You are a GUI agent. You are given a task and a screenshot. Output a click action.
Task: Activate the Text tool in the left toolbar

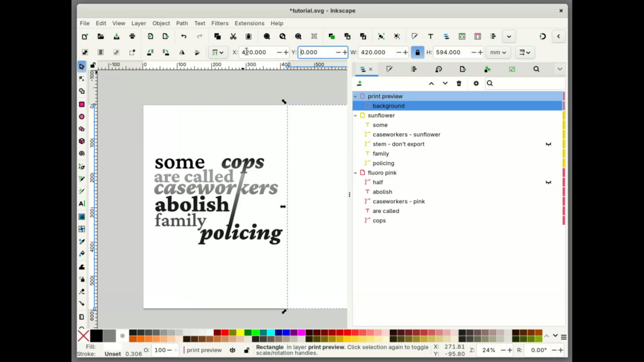pyautogui.click(x=82, y=202)
